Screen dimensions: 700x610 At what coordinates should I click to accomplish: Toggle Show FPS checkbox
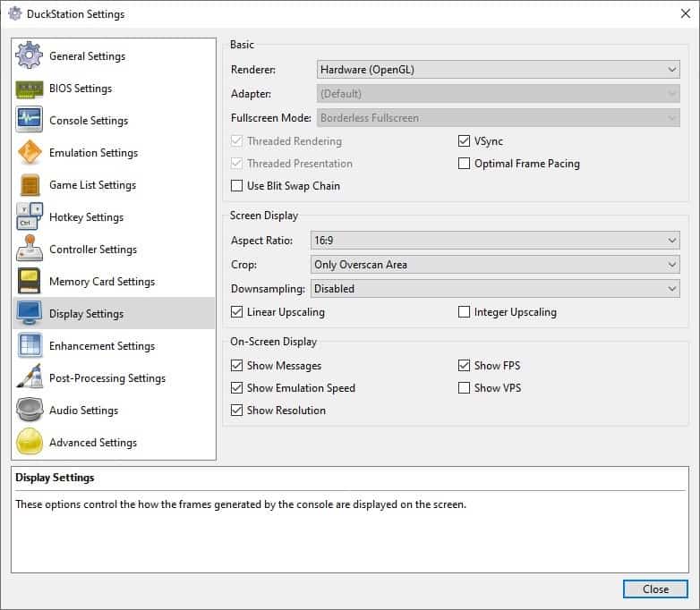pos(464,366)
